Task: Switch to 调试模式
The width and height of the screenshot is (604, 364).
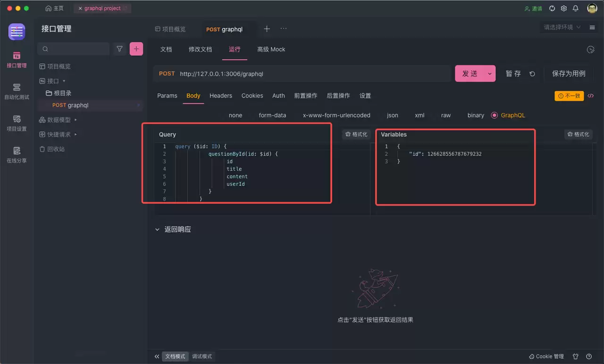Action: pyautogui.click(x=202, y=356)
